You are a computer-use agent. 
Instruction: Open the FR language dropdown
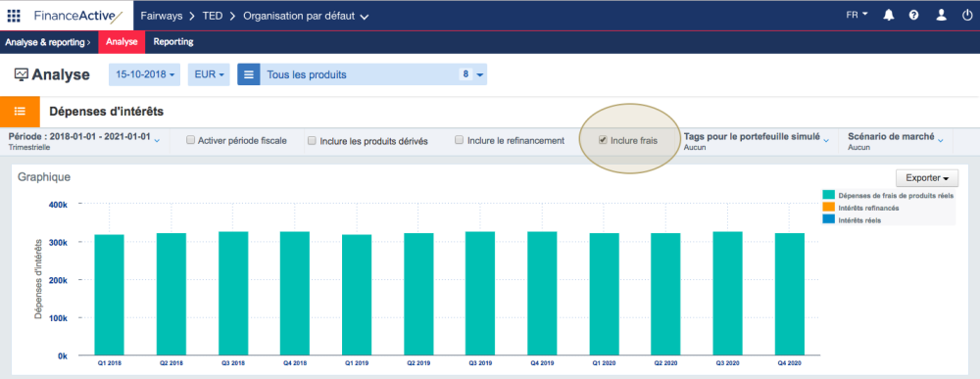tap(857, 15)
